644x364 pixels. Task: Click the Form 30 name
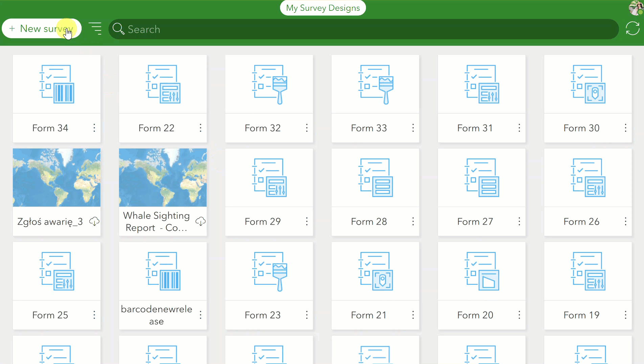coord(581,128)
